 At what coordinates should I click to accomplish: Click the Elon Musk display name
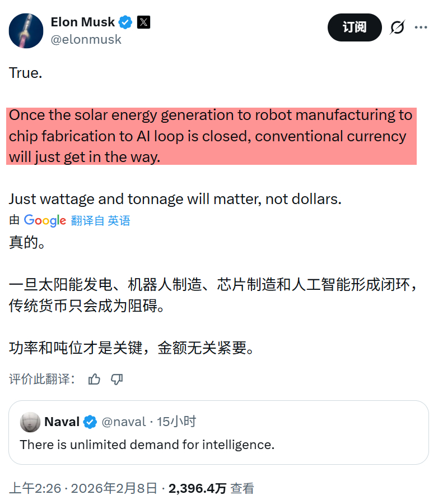tap(82, 22)
